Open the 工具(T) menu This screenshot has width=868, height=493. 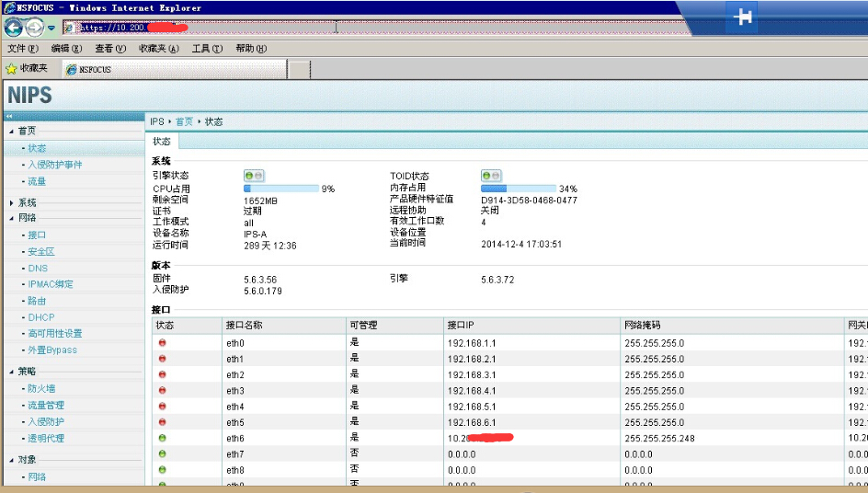pyautogui.click(x=207, y=49)
